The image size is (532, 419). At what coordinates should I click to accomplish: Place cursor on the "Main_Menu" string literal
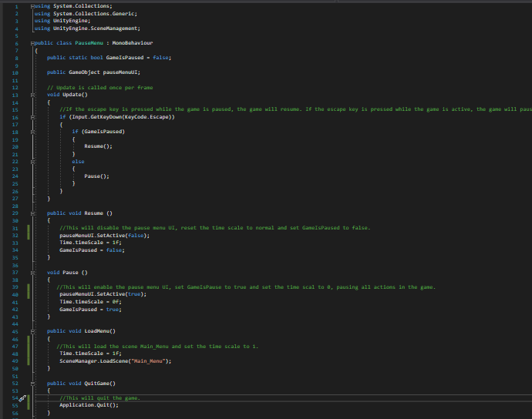150,360
